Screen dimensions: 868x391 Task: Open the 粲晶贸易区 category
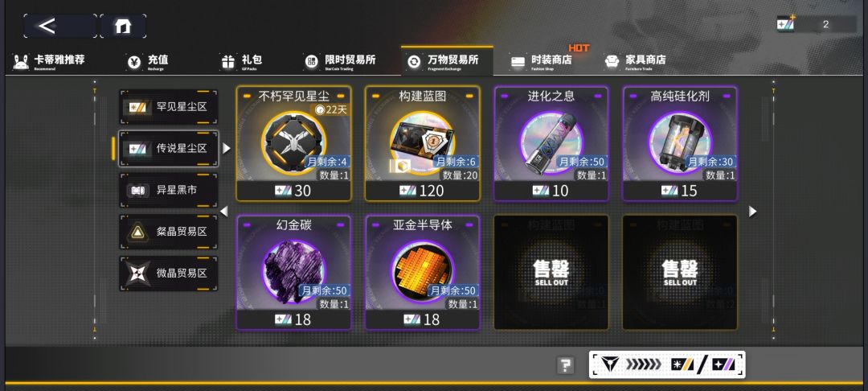coord(168,232)
